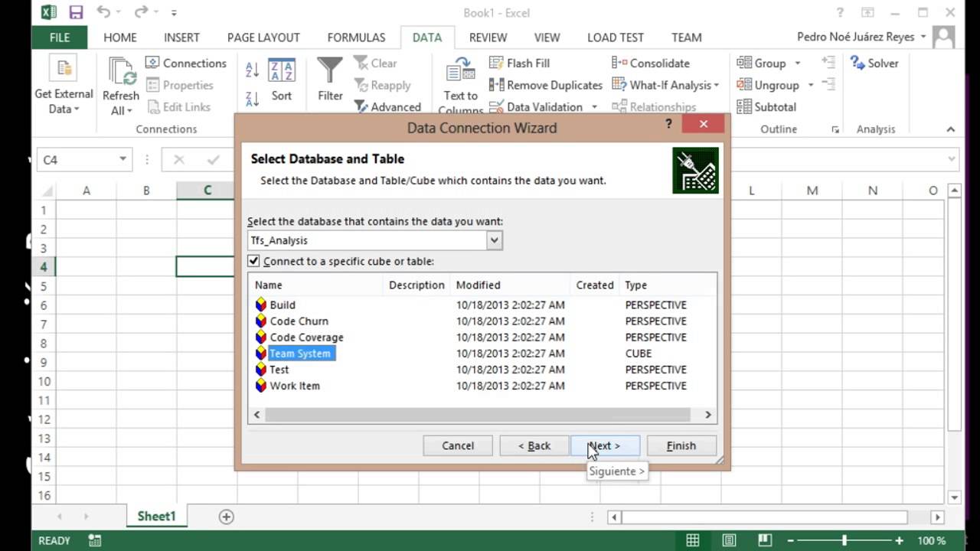Click the Modified column header
The image size is (980, 551).
(511, 285)
